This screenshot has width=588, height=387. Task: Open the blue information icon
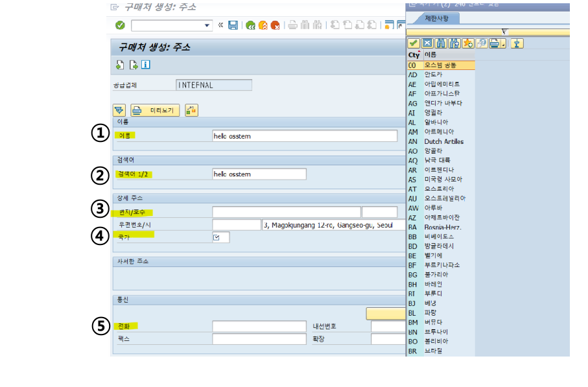click(x=146, y=64)
